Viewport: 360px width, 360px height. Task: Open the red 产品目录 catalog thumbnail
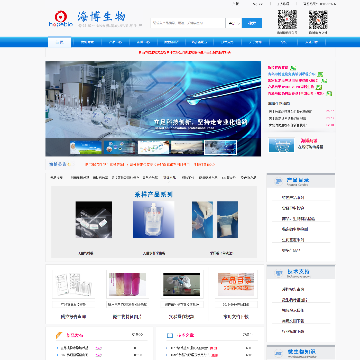[x=236, y=284]
